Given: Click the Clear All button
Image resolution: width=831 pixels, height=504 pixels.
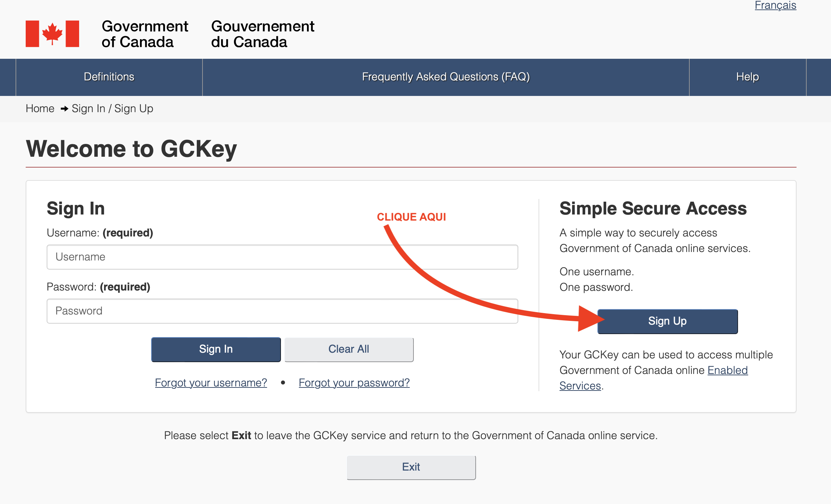Looking at the screenshot, I should (x=349, y=349).
